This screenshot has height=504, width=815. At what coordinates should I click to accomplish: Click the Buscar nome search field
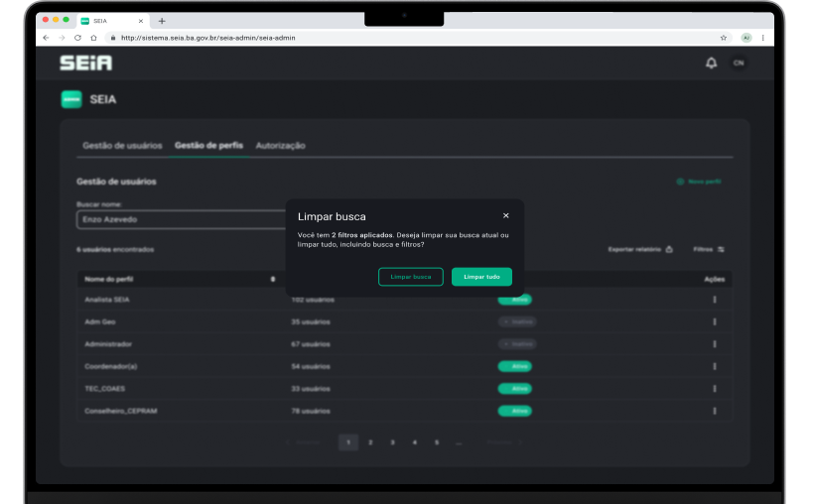179,219
